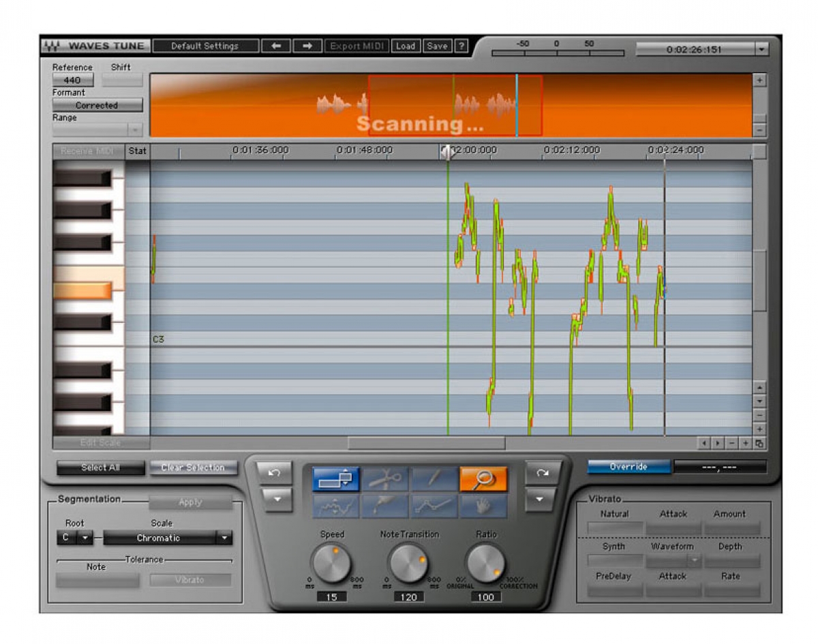Screen dimensions: 818x644
Task: Click the orange waveform overview display
Action: [451, 106]
